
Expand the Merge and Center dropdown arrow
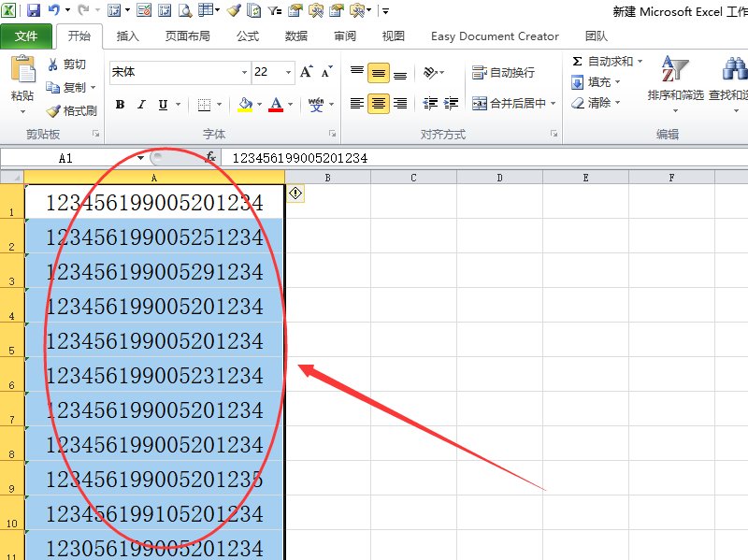(552, 103)
